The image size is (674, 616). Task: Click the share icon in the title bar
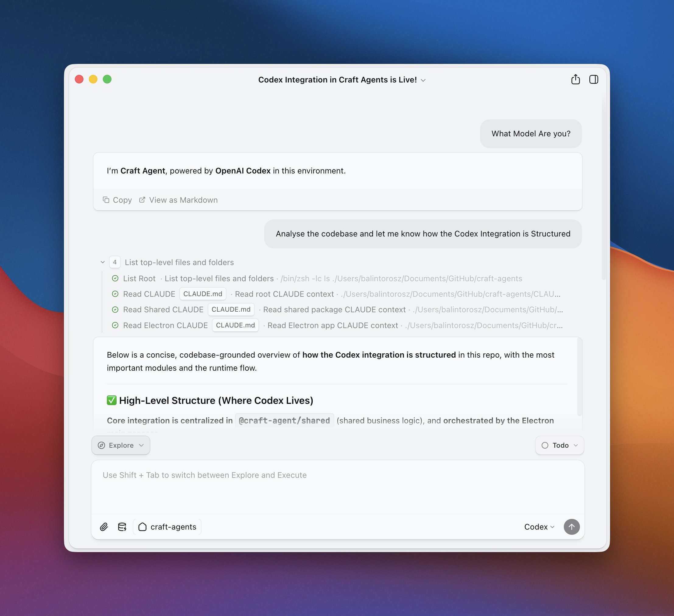pos(575,79)
